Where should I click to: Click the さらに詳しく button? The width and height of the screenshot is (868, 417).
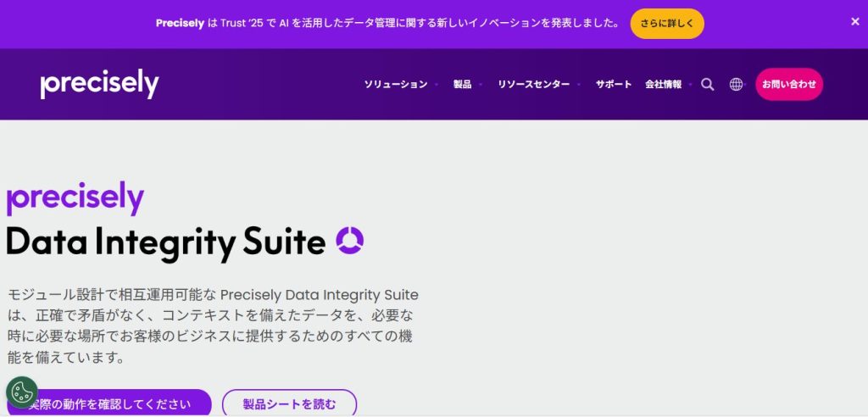pos(667,23)
